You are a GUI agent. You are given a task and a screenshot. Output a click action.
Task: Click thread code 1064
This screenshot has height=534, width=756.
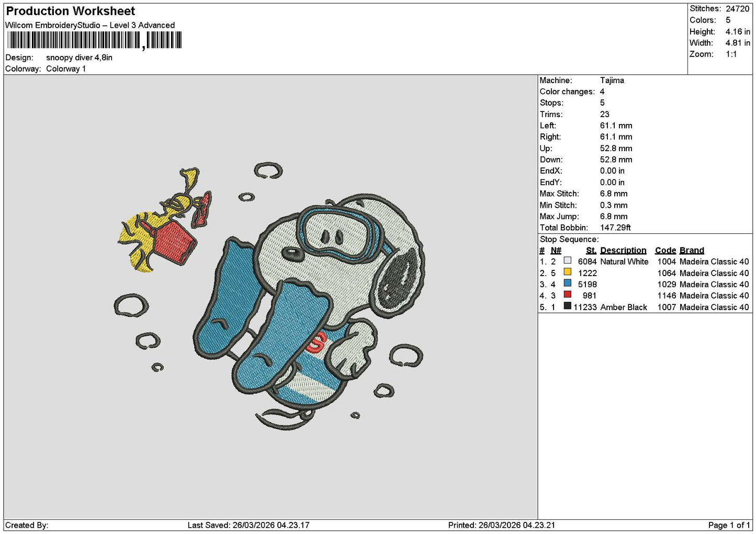667,273
